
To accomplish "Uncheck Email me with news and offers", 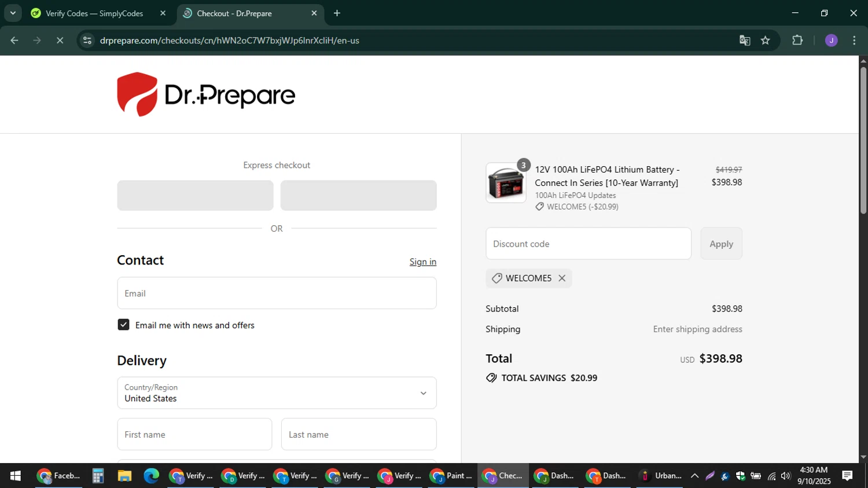I will [123, 325].
